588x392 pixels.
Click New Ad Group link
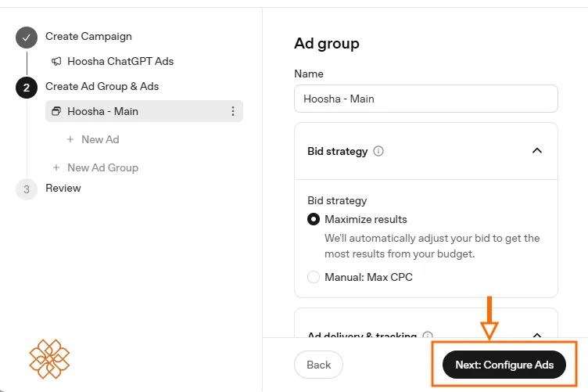102,167
